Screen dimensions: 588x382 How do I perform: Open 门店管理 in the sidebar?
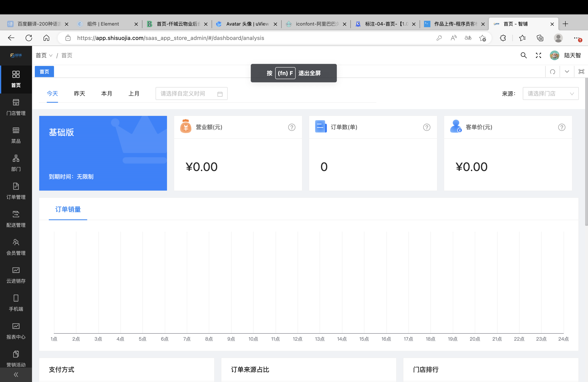point(16,107)
